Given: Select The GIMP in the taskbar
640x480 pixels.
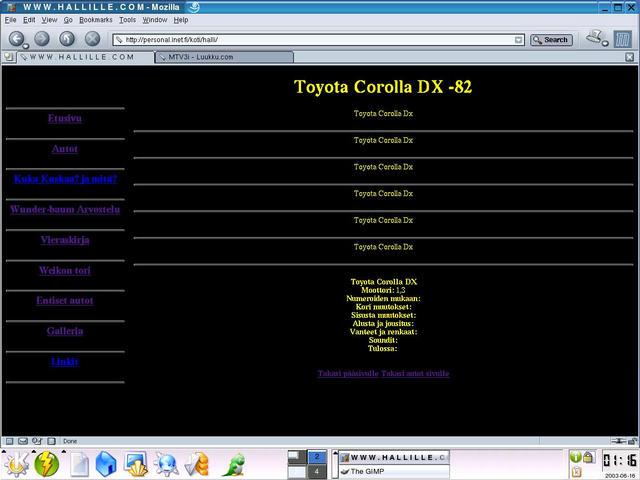Looking at the screenshot, I should coord(394,471).
